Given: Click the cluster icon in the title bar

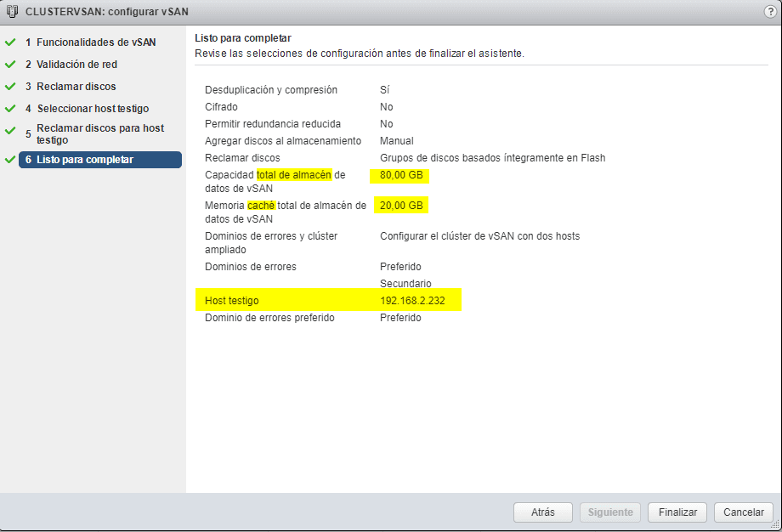Looking at the screenshot, I should [x=11, y=11].
